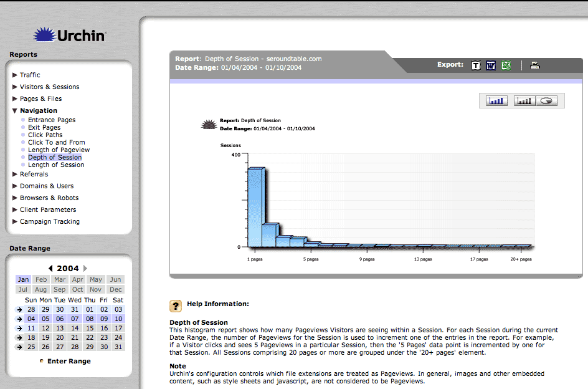588x389 pixels.
Task: Click the tallest bar in the chart
Action: click(257, 207)
